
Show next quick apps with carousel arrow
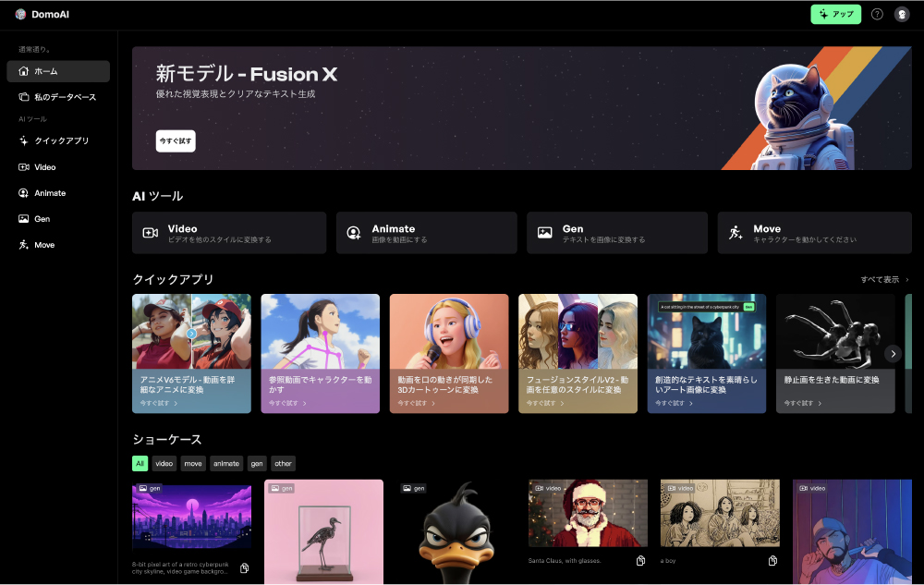[893, 353]
